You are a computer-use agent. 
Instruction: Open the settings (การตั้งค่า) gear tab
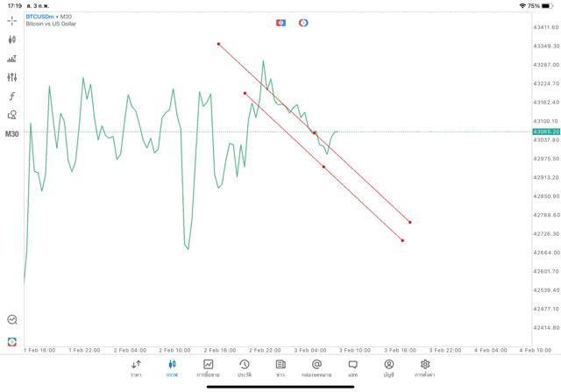425,367
